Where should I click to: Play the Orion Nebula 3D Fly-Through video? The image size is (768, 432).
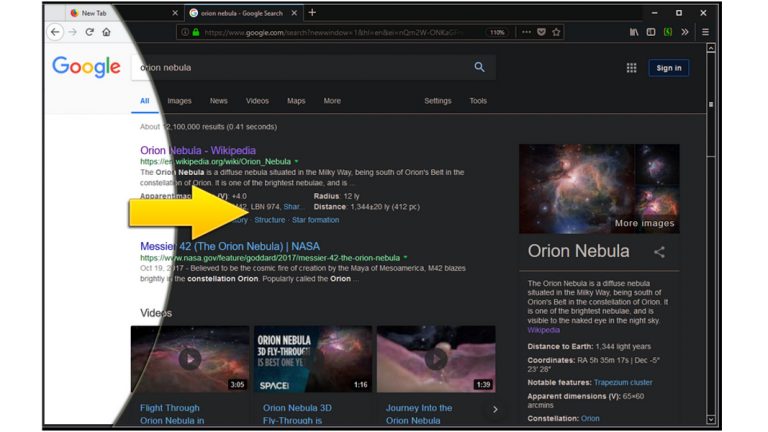pos(312,359)
